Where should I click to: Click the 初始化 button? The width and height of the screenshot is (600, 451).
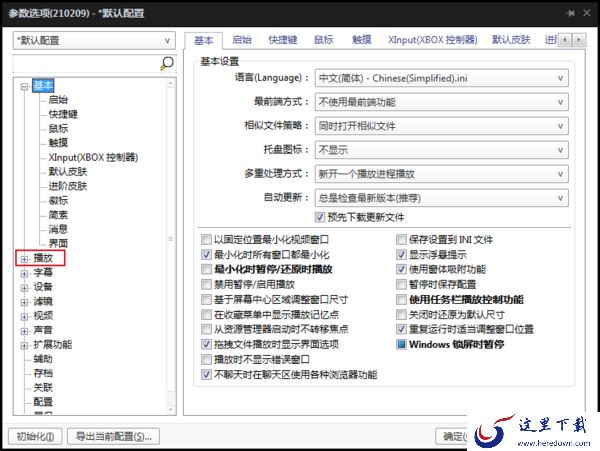35,436
